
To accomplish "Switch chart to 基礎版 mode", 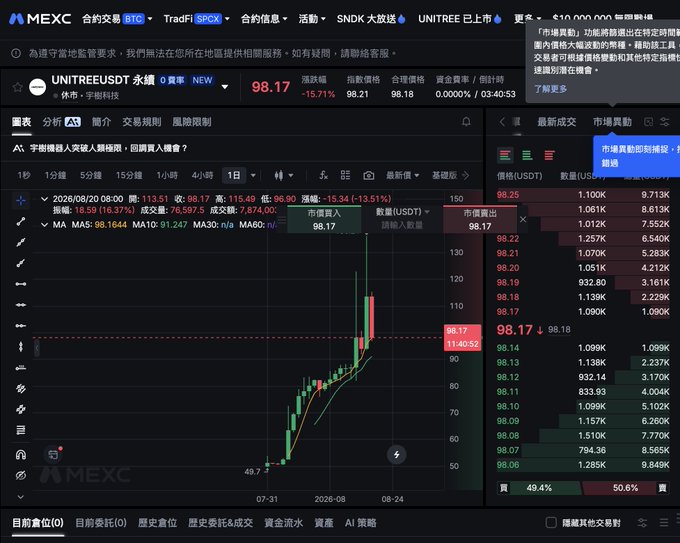I will click(x=444, y=175).
